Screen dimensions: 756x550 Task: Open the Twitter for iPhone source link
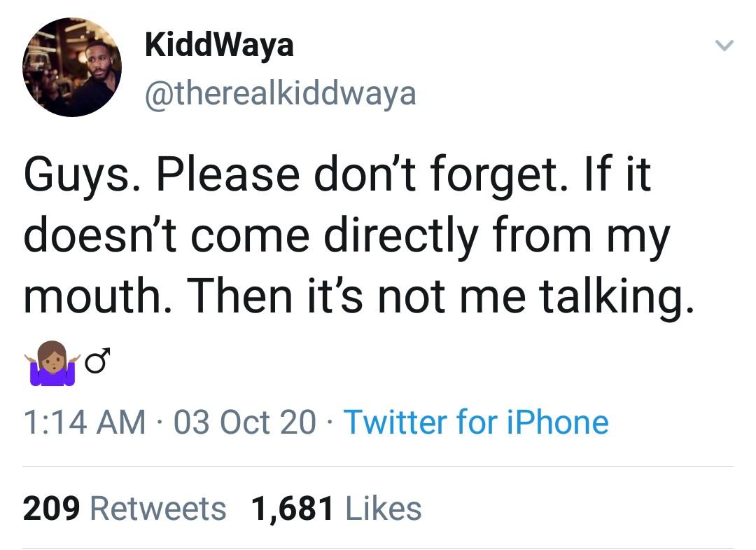(476, 422)
